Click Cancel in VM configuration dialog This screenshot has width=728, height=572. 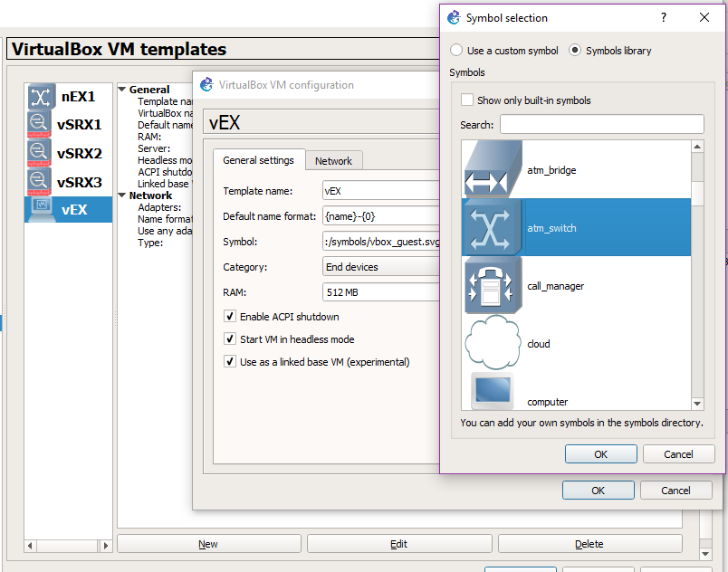[x=675, y=490]
